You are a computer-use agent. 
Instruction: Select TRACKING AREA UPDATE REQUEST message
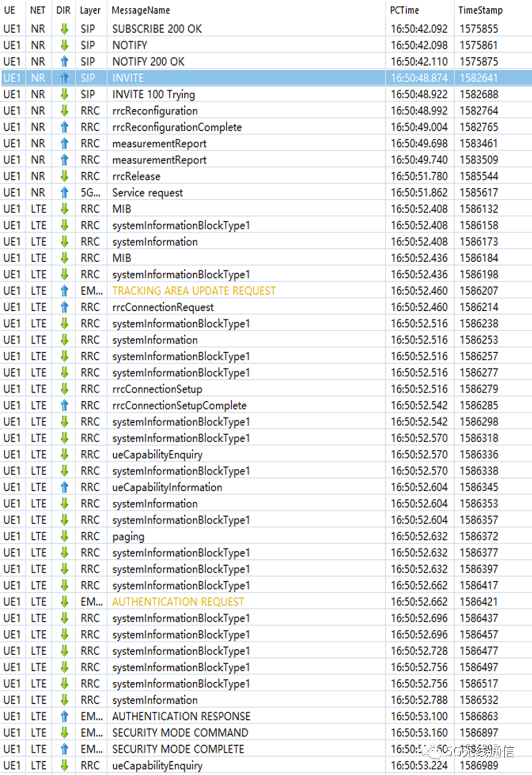click(194, 291)
